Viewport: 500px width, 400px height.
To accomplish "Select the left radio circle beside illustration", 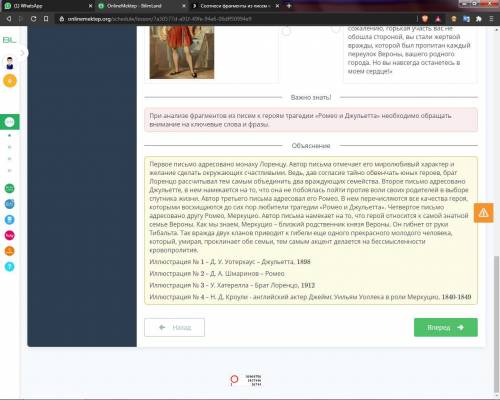I will tap(286, 31).
